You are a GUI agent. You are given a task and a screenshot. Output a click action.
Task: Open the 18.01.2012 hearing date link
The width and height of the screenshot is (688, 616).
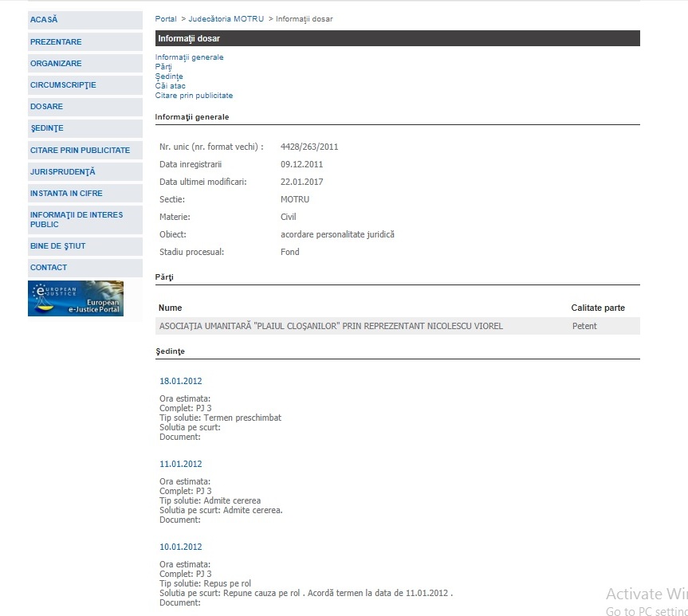(181, 381)
